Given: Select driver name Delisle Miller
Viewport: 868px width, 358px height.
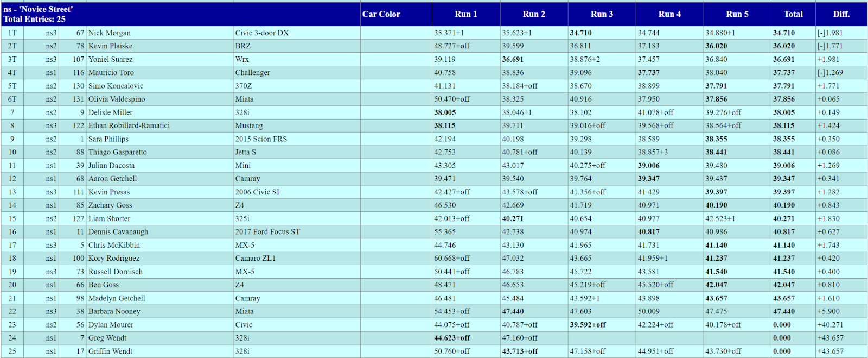Looking at the screenshot, I should [111, 112].
